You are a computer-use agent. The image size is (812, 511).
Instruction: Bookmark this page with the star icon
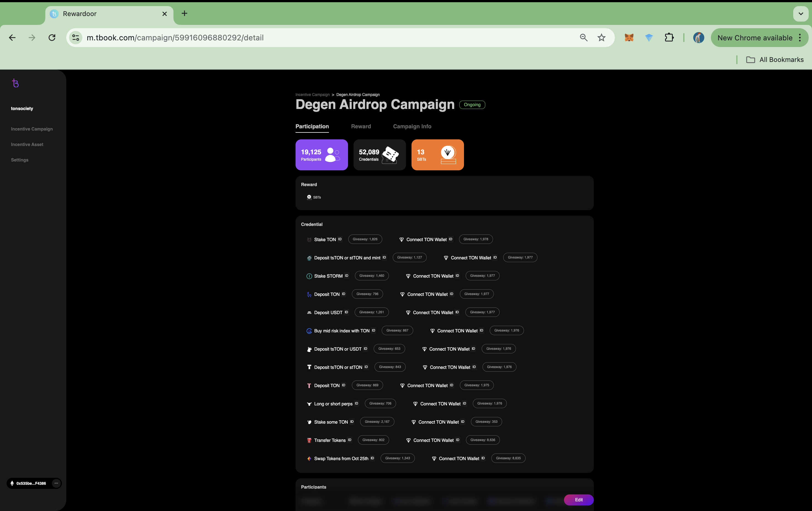(601, 37)
